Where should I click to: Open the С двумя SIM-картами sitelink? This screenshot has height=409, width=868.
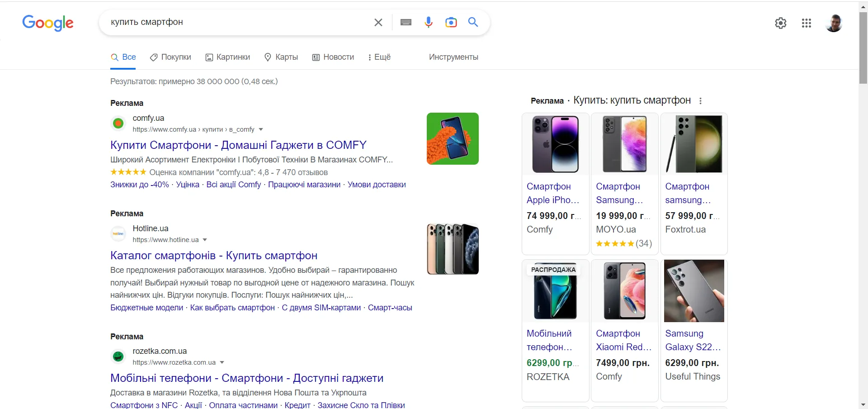[321, 308]
